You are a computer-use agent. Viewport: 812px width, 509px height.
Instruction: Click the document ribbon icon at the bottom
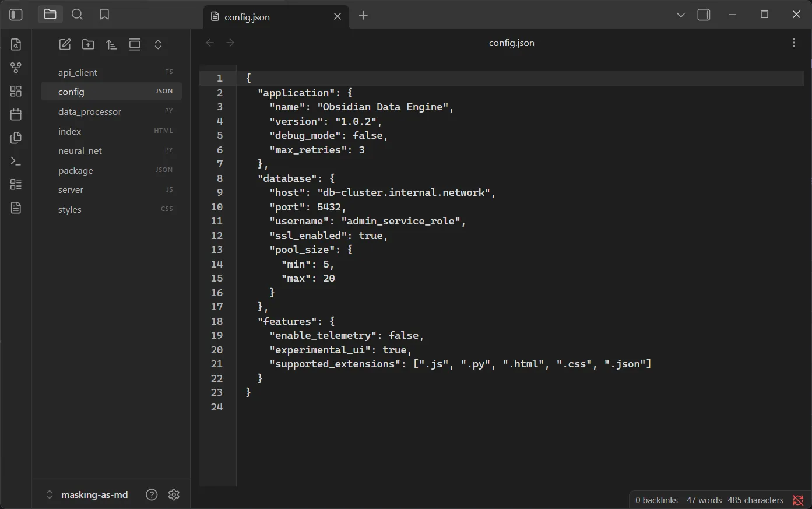(16, 208)
